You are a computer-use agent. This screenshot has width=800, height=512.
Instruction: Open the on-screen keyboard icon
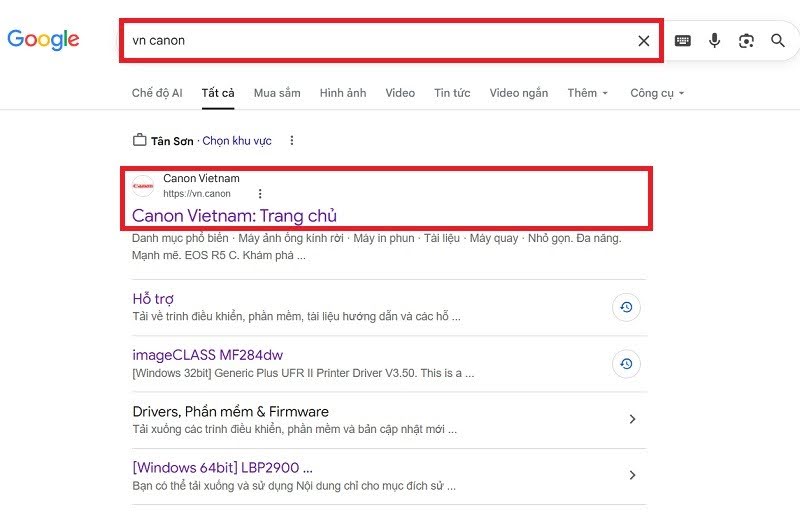(683, 41)
